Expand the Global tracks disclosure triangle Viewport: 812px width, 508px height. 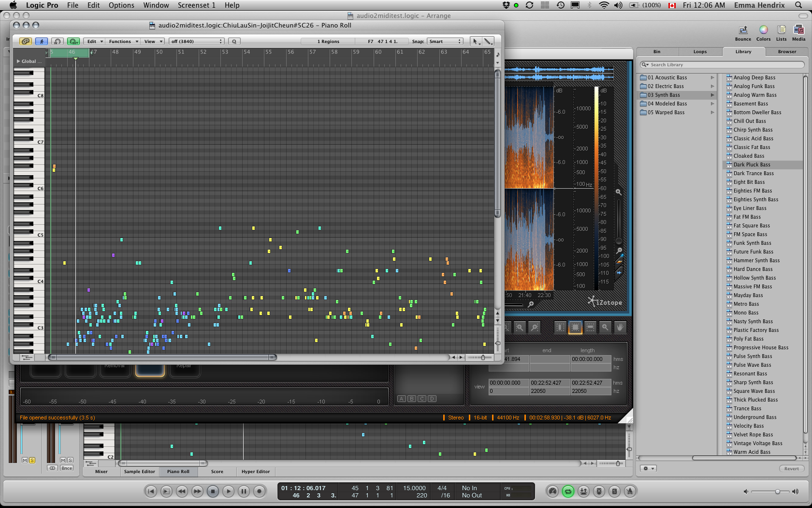point(18,61)
